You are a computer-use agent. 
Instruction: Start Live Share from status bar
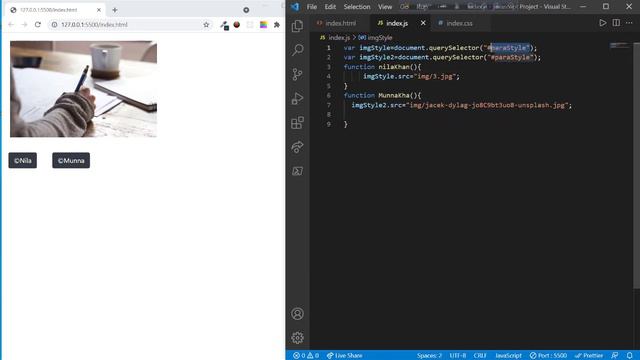(x=345, y=356)
